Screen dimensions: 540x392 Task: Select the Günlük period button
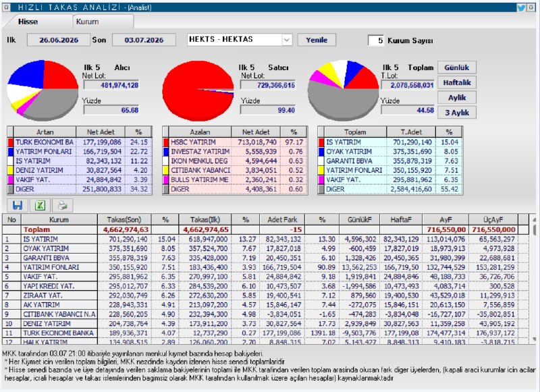457,67
